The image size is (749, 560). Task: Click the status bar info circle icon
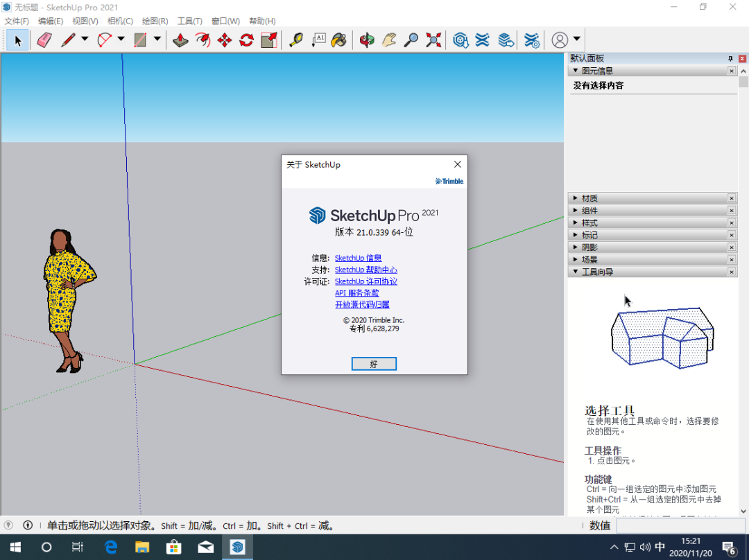pyautogui.click(x=28, y=525)
